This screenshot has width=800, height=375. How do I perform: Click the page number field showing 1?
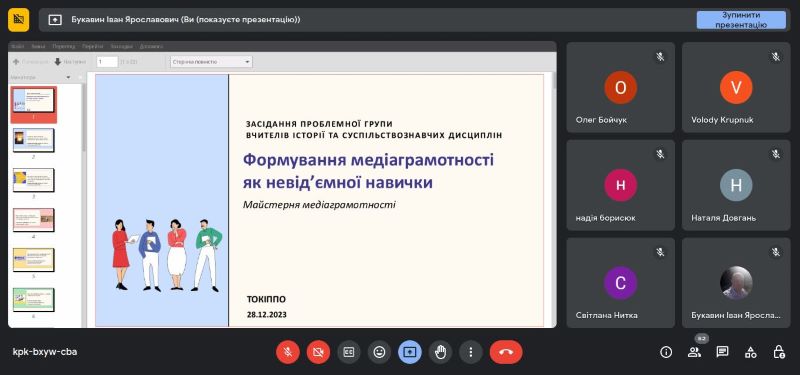coord(107,62)
